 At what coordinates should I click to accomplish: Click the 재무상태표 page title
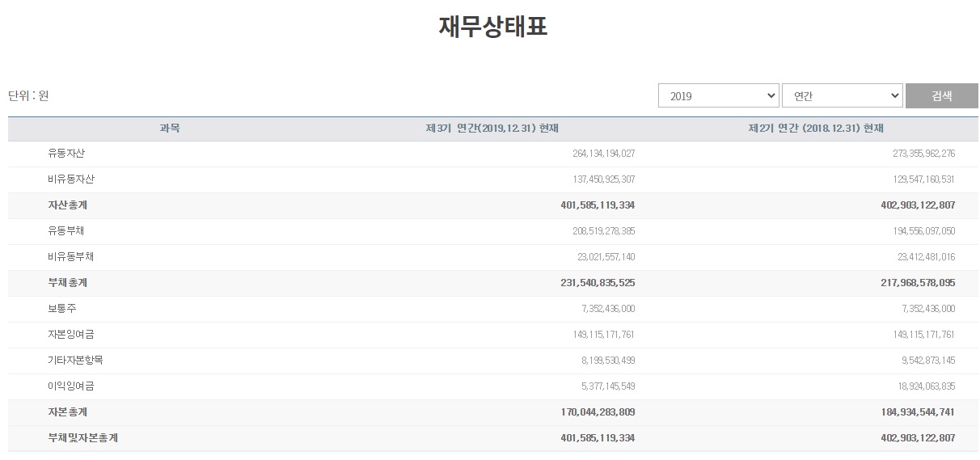[493, 27]
